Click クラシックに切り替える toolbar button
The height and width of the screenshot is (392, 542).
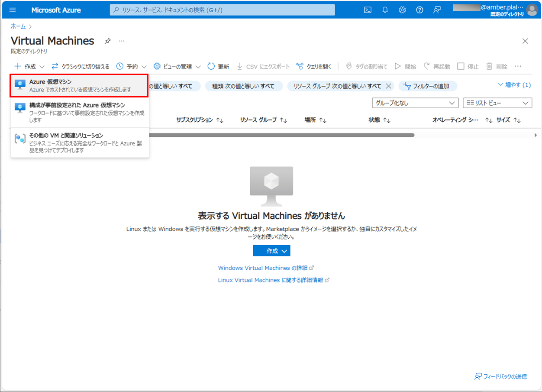[x=81, y=67]
